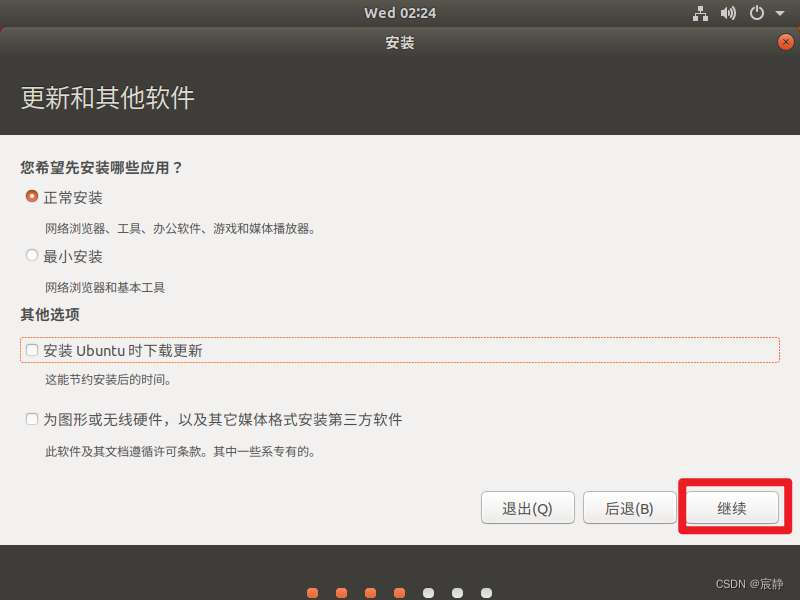Click the highlighted 继续 button
This screenshot has width=800, height=600.
click(x=732, y=508)
